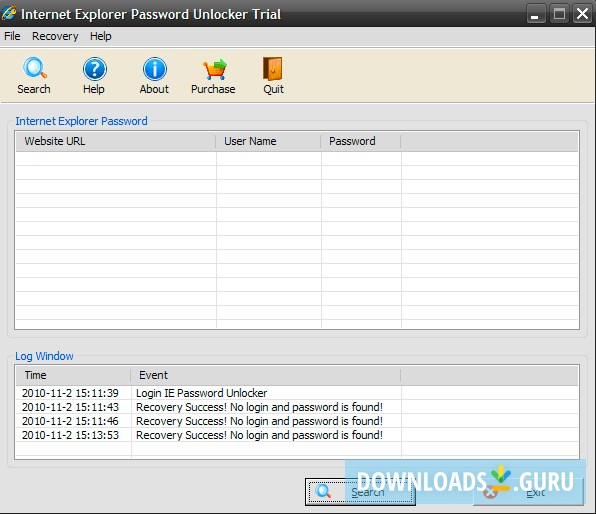Screen dimensions: 596x514
Task: Click the bottom Search button
Action: click(360, 492)
